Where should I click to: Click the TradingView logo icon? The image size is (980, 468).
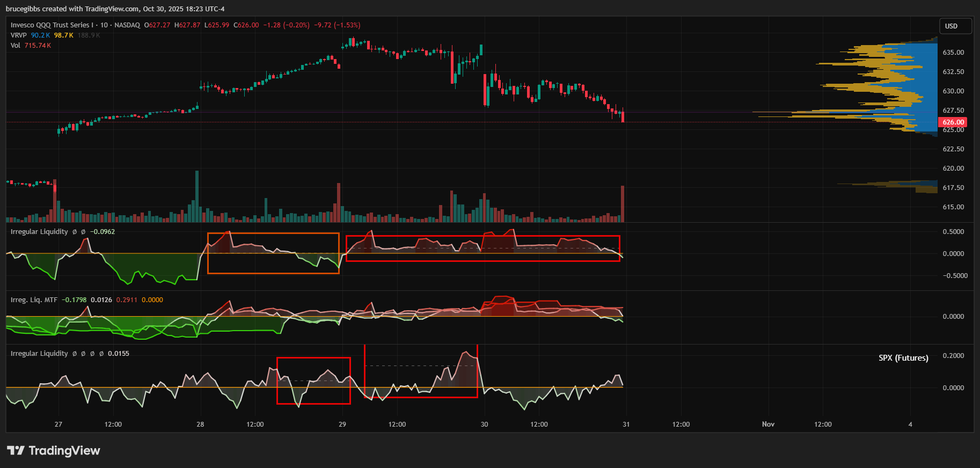[x=16, y=450]
